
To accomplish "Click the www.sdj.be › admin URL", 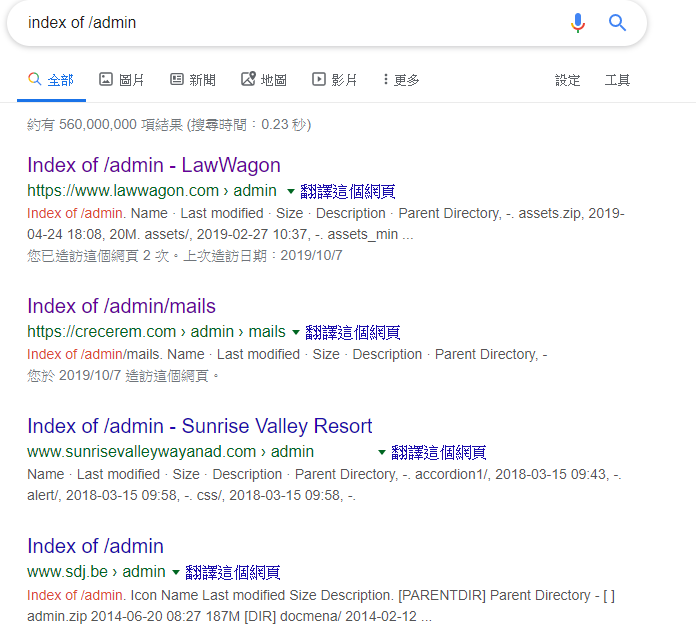I will click(x=96, y=572).
